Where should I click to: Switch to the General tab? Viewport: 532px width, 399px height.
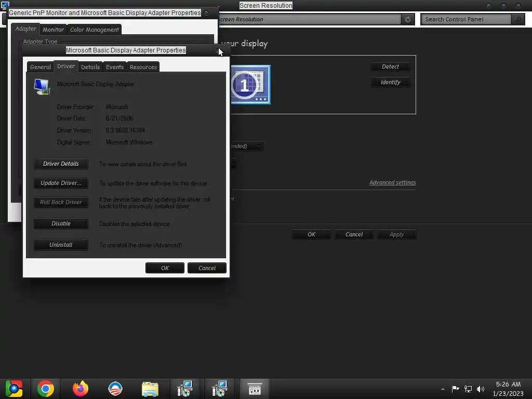coord(41,67)
